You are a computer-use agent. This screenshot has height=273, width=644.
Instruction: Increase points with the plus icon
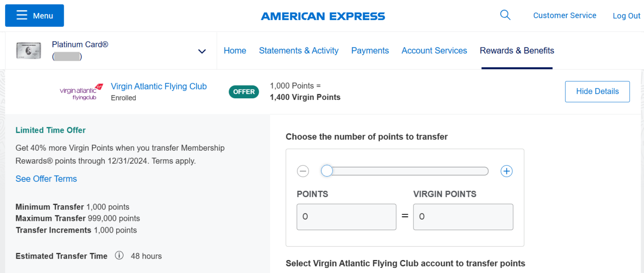click(506, 171)
